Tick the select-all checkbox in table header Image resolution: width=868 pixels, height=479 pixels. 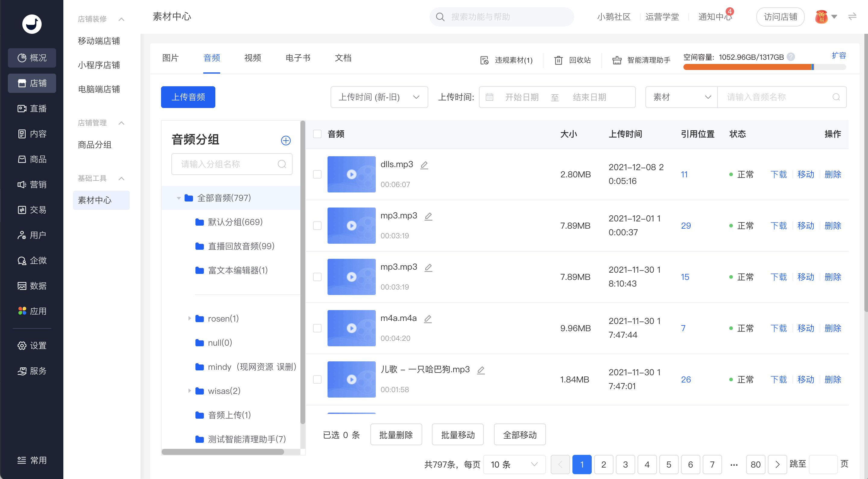coord(317,134)
